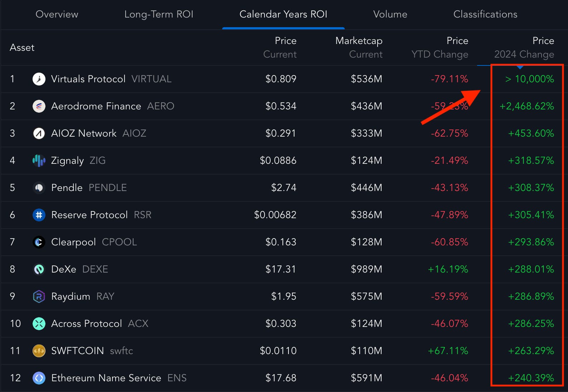Viewport: 568px width, 392px height.
Task: Open the Clearpool asset name
Action: (73, 242)
